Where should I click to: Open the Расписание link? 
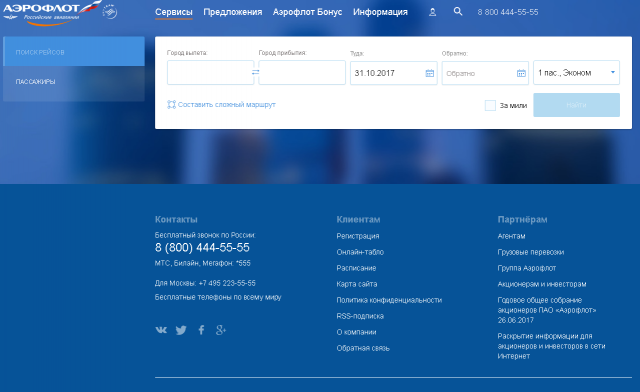(356, 268)
